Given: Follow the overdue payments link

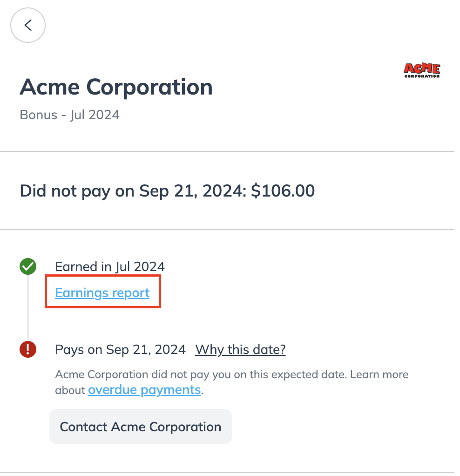Looking at the screenshot, I should [144, 390].
